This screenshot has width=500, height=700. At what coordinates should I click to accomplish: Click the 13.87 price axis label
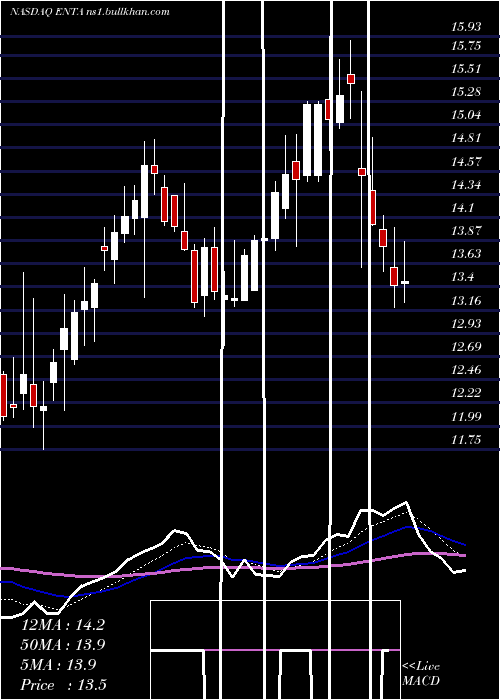click(467, 231)
